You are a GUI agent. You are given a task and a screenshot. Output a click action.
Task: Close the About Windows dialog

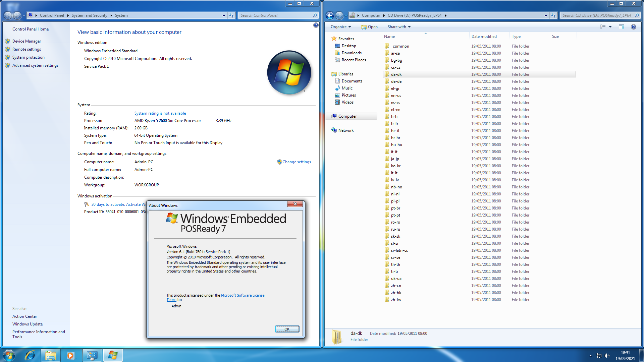click(295, 204)
